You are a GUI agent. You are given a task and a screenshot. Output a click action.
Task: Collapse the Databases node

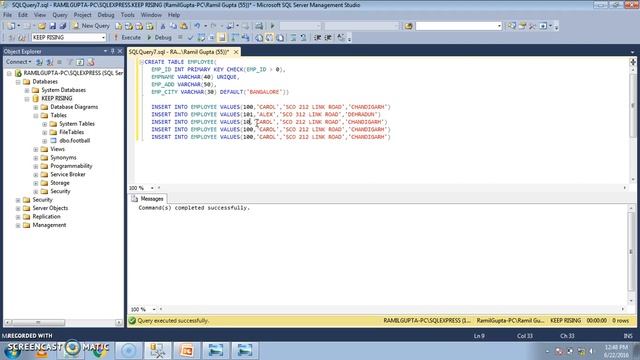[x=18, y=82]
